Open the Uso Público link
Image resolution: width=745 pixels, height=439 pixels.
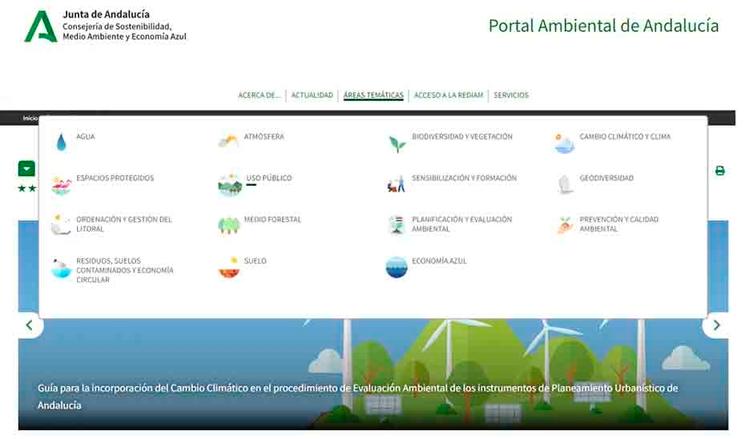(x=269, y=178)
